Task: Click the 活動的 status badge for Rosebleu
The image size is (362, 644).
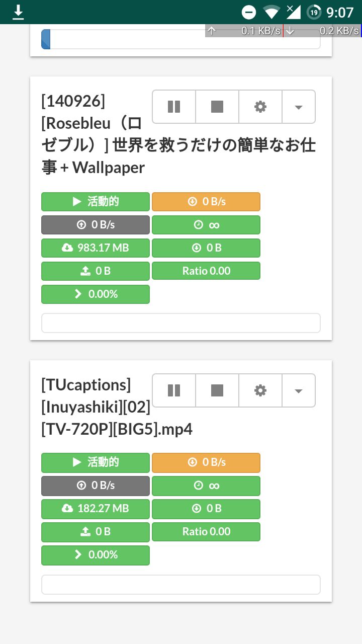Action: [x=96, y=202]
